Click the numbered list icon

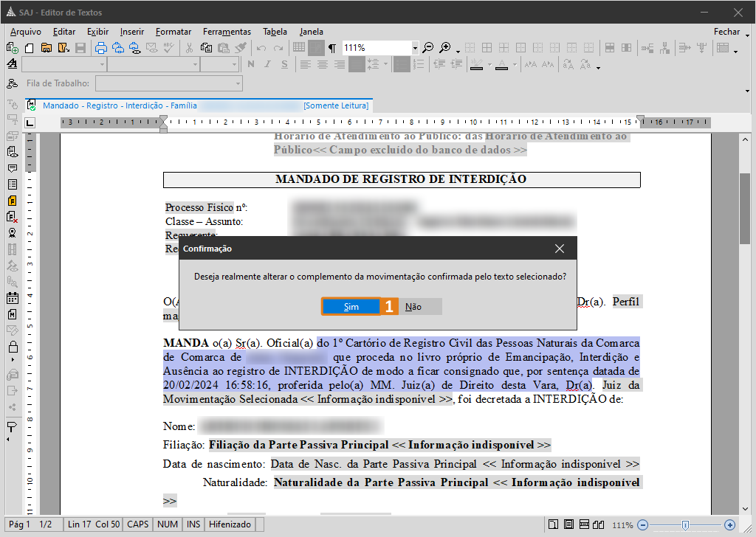[419, 64]
